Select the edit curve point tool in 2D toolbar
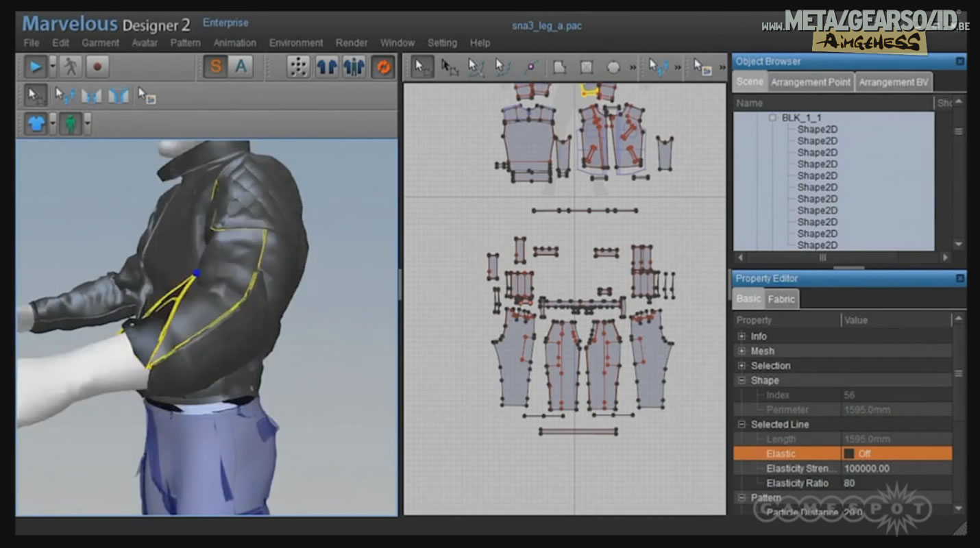The width and height of the screenshot is (980, 548). click(x=502, y=67)
